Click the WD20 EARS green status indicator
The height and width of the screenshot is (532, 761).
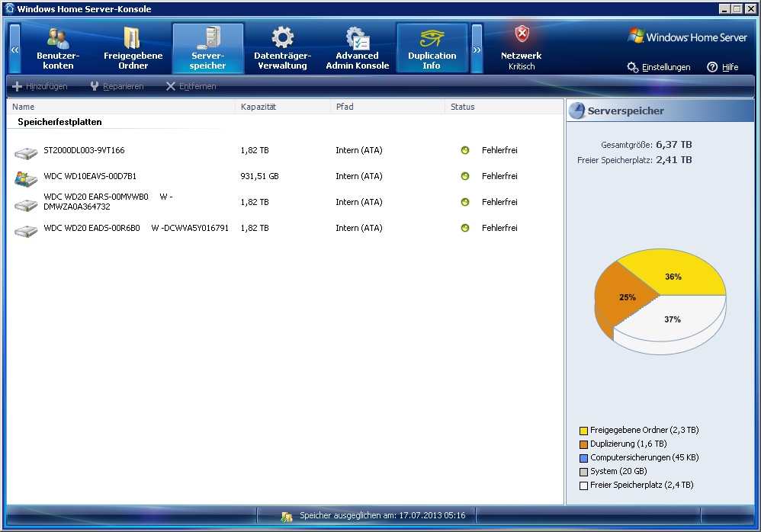click(x=465, y=202)
